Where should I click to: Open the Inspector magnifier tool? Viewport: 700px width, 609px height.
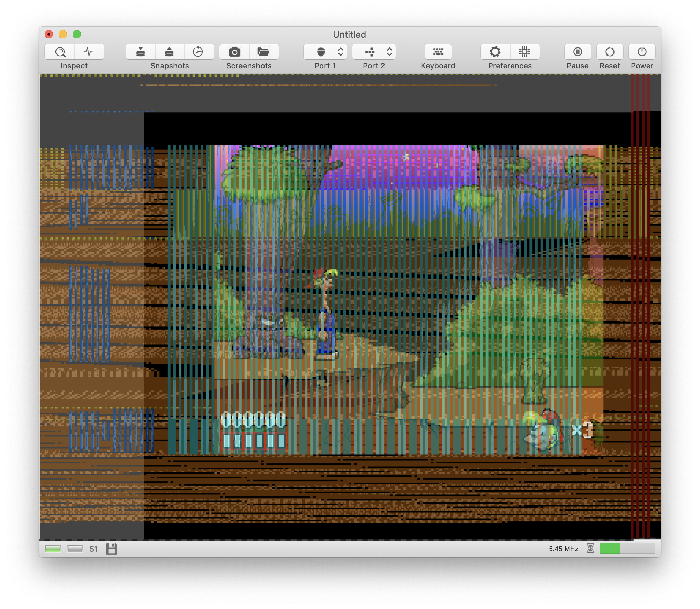point(60,52)
